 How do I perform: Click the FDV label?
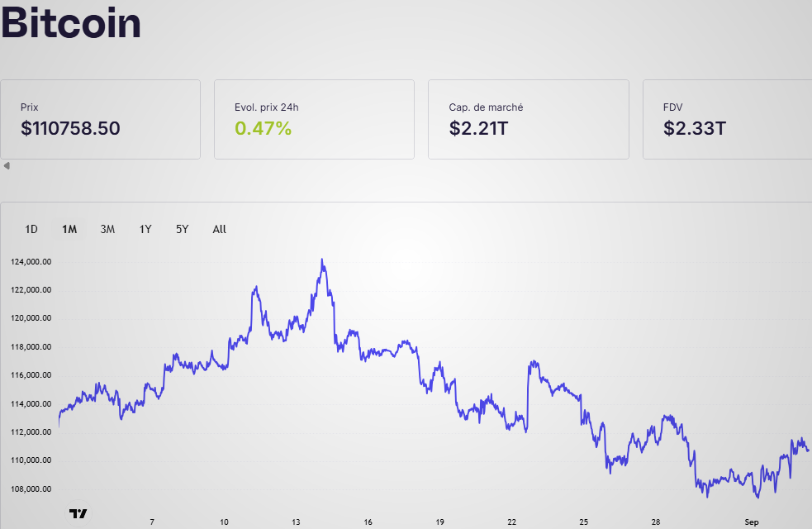click(672, 107)
